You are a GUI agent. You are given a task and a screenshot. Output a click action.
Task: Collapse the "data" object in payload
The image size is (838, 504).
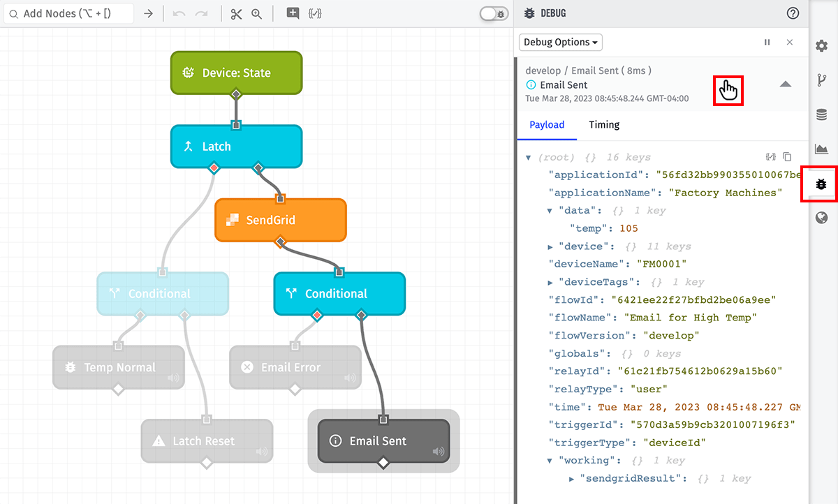coord(550,211)
